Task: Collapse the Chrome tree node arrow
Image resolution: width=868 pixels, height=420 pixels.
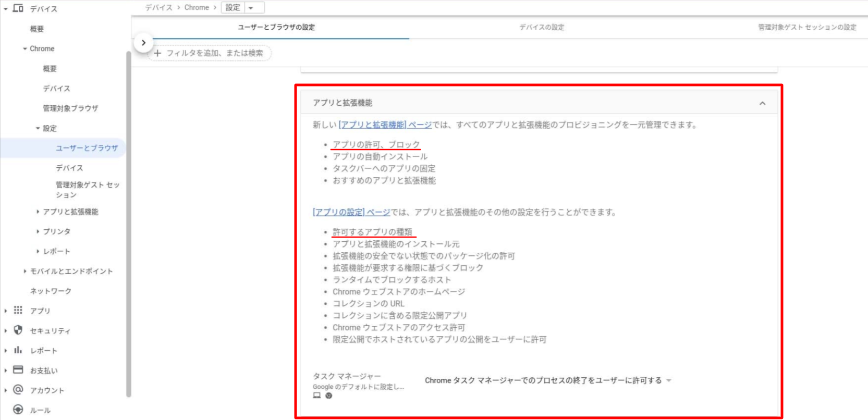Action: pos(25,48)
